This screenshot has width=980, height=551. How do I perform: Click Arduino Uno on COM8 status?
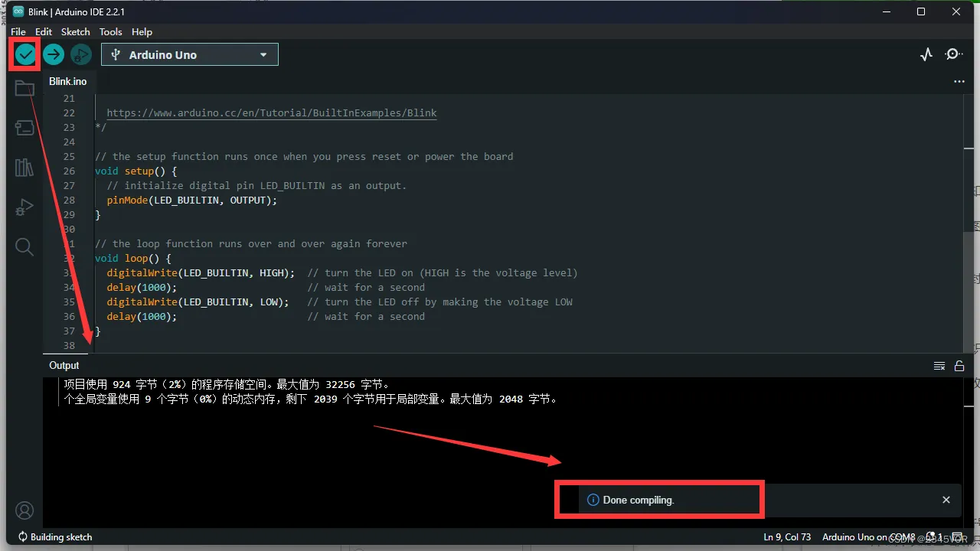(x=869, y=537)
